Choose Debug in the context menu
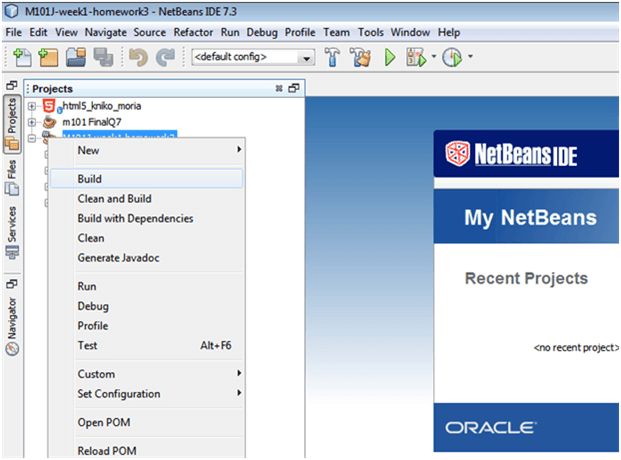Viewport: 621px width, 460px height. pyautogui.click(x=147, y=306)
